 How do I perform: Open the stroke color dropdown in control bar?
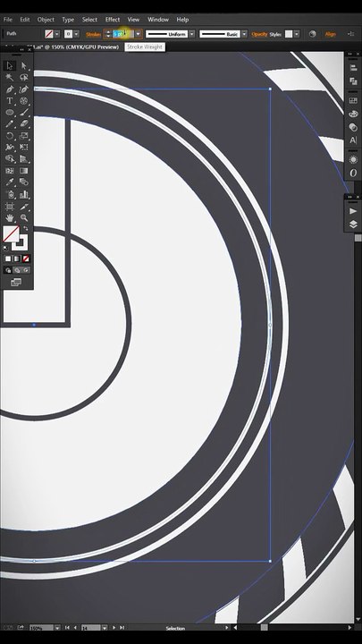[76, 34]
